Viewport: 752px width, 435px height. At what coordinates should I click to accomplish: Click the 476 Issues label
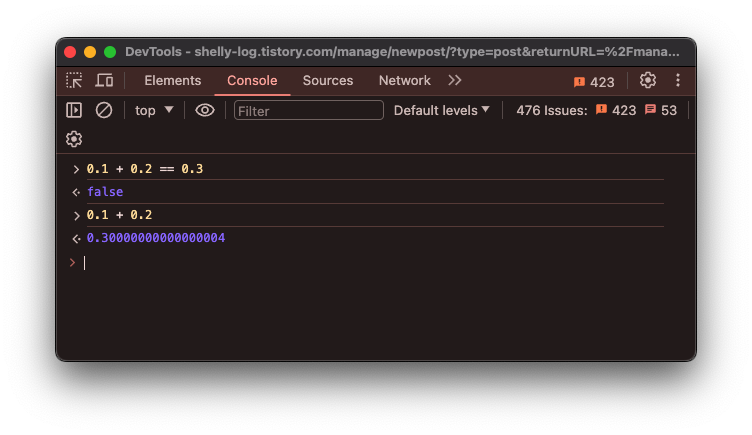coord(552,110)
